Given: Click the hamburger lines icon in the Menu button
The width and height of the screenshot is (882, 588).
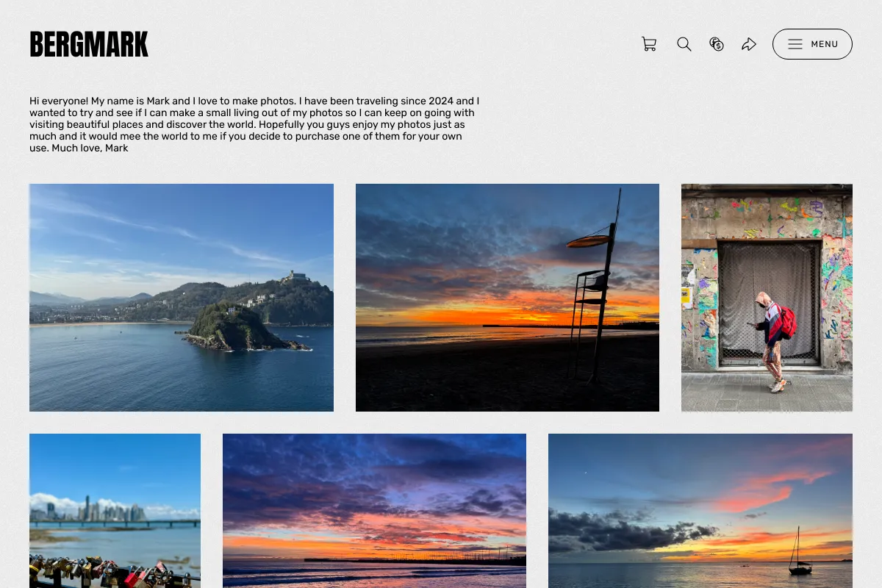Looking at the screenshot, I should 795,44.
